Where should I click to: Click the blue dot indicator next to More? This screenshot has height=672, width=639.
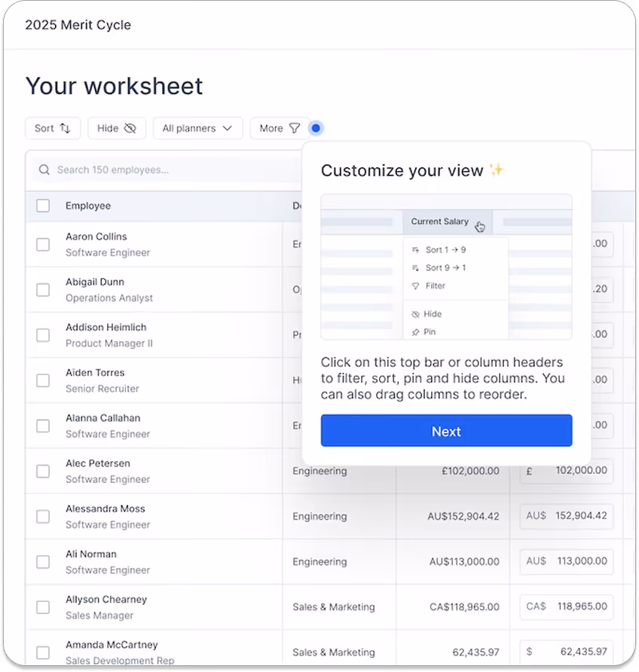[x=316, y=128]
